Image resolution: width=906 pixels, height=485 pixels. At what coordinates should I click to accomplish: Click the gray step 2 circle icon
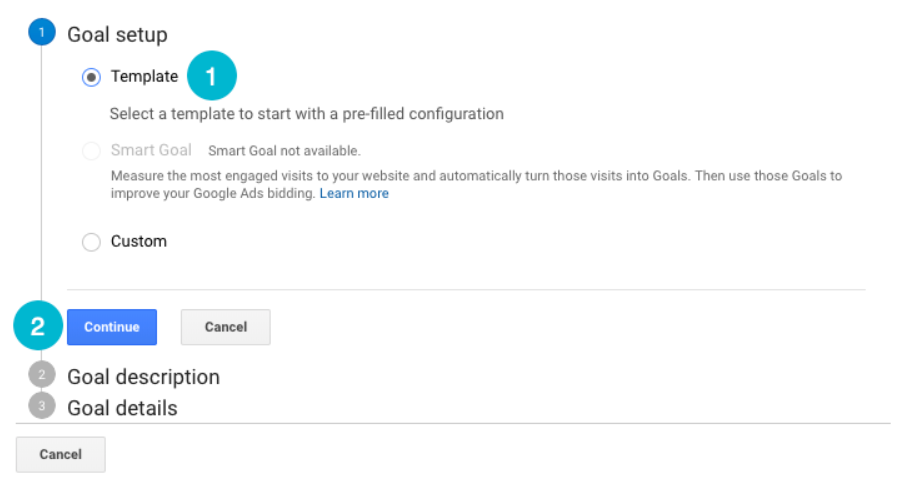41,376
